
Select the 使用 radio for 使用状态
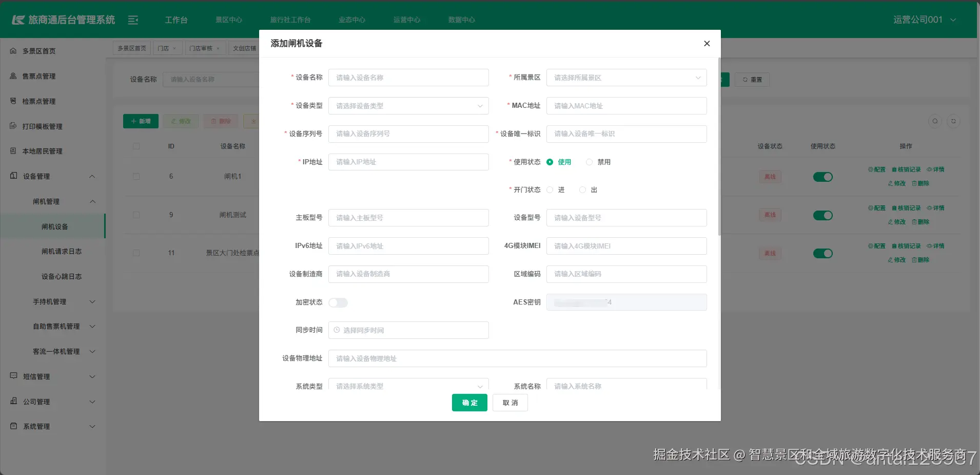550,162
